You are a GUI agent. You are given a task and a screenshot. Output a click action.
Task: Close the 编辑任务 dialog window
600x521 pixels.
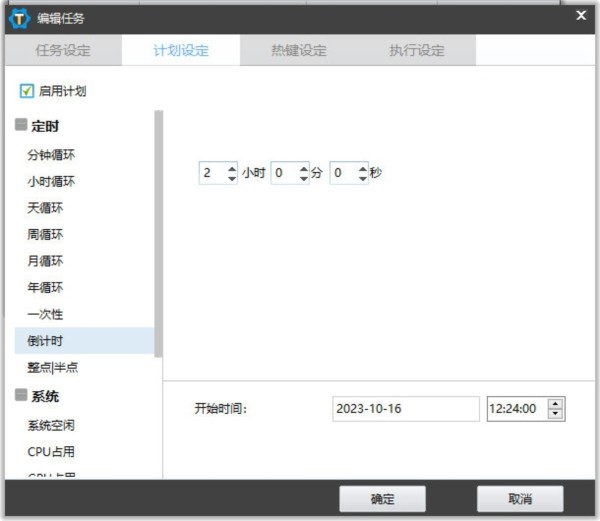pos(581,15)
